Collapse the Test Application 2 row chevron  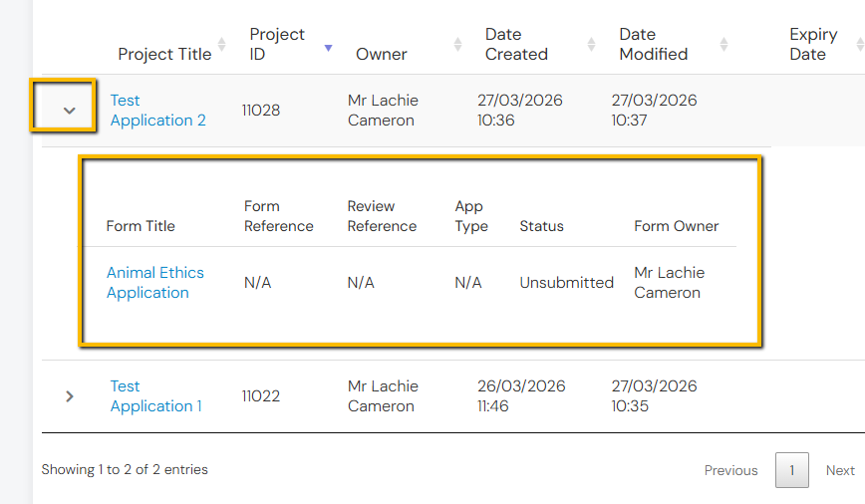[x=69, y=110]
